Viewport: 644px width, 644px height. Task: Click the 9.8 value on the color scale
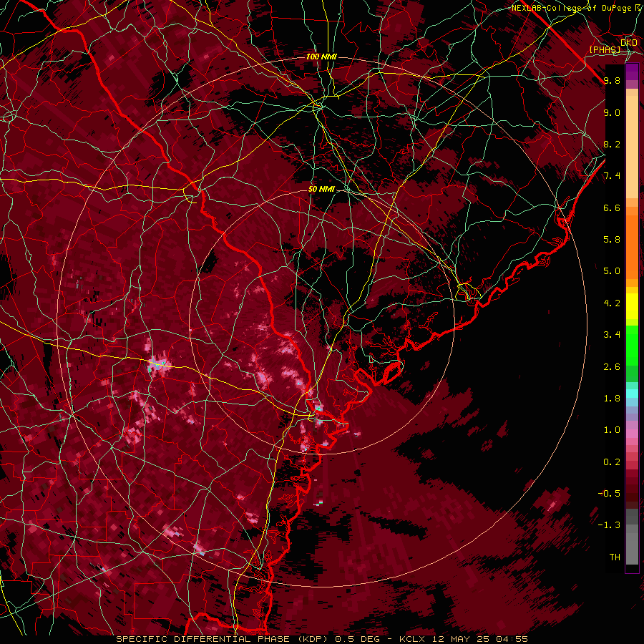612,80
